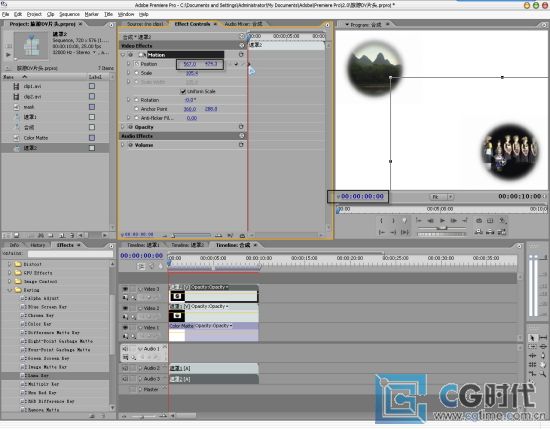
Task: Step forward one frame in Program monitor
Action: (454, 221)
